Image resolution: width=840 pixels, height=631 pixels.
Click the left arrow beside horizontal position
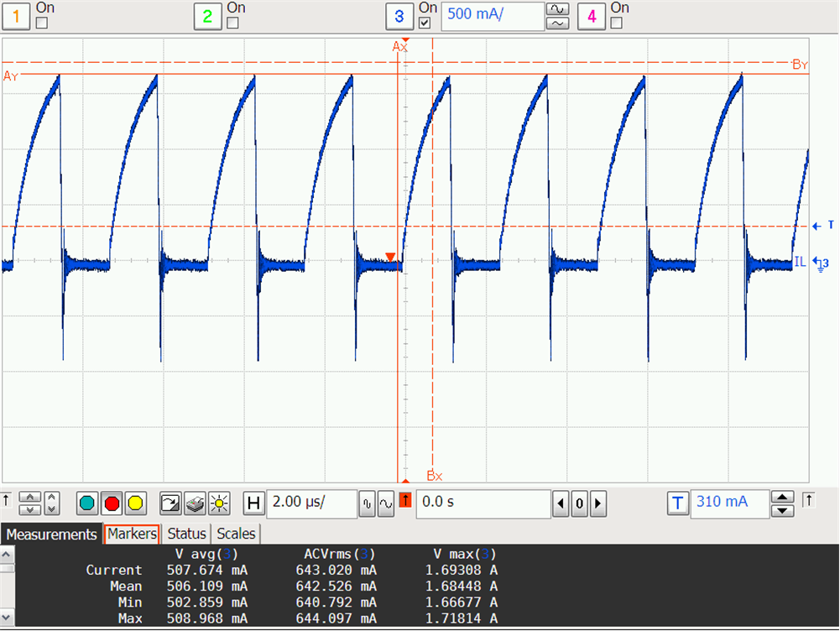560,503
